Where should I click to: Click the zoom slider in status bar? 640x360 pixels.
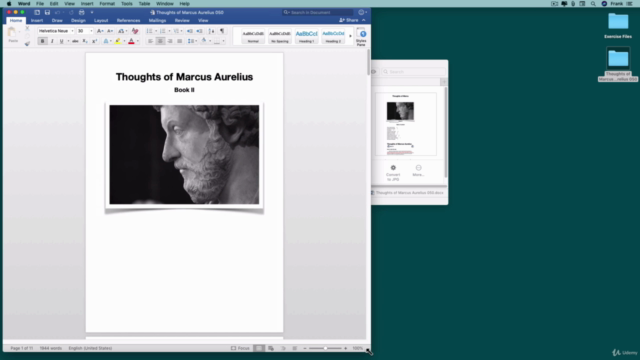325,348
